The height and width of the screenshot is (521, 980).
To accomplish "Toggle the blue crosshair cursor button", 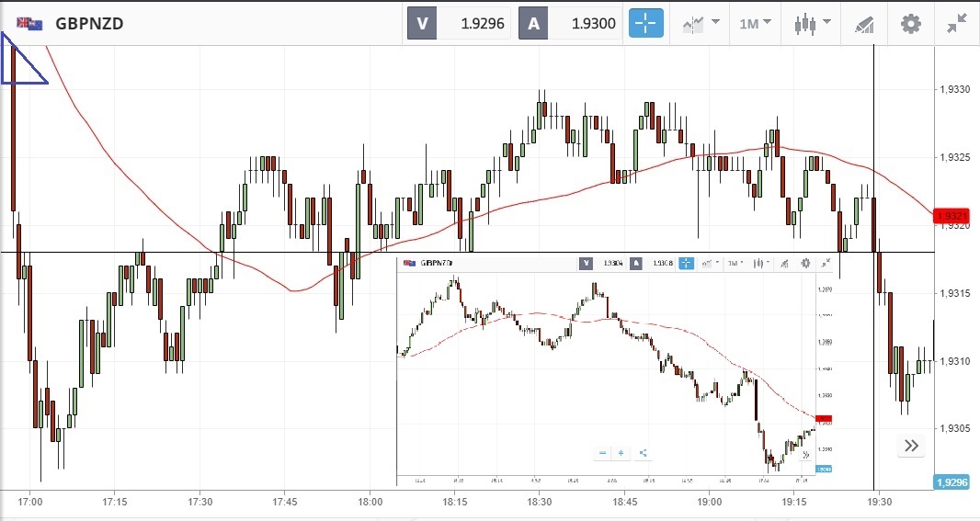I will [x=645, y=24].
